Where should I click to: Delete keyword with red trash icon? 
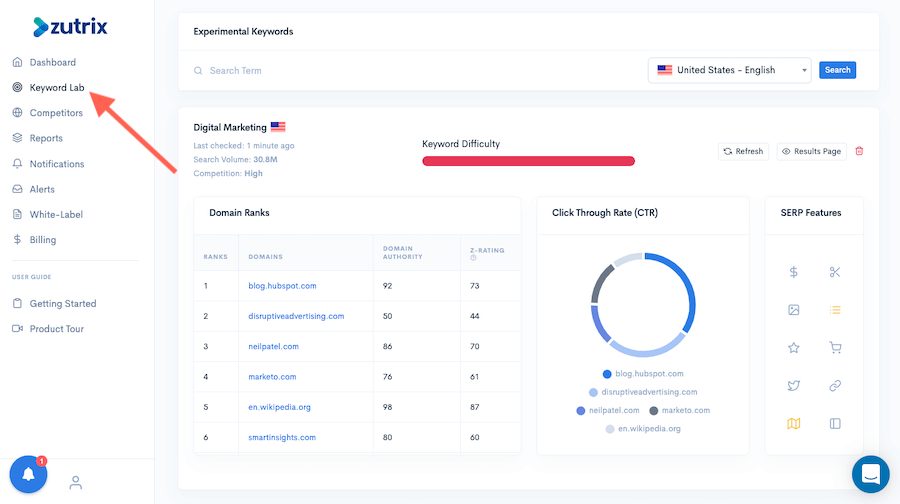[859, 151]
